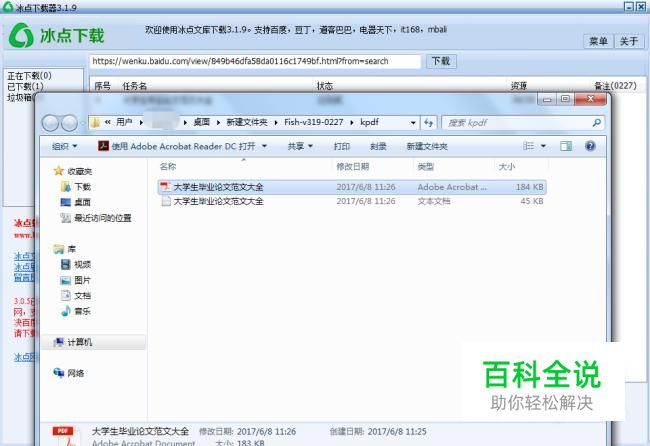Click the Pictures library icon
650x446 pixels.
click(x=65, y=280)
